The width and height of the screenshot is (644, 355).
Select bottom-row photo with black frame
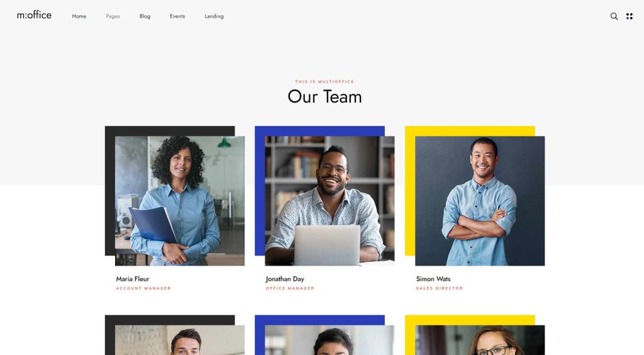click(179, 340)
